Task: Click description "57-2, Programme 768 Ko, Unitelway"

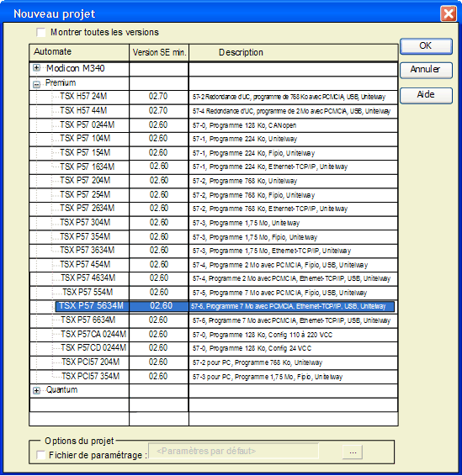Action: 245,181
